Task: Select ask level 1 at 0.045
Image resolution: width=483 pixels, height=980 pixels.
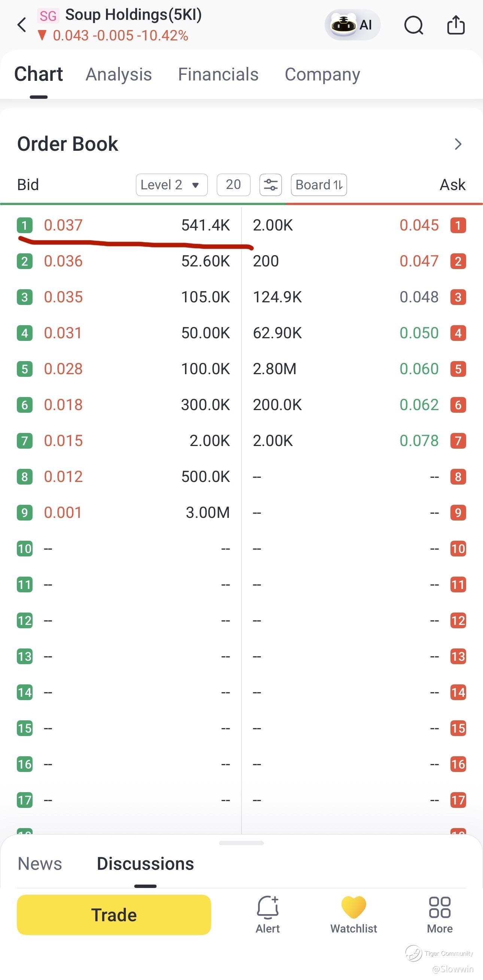Action: coord(359,225)
